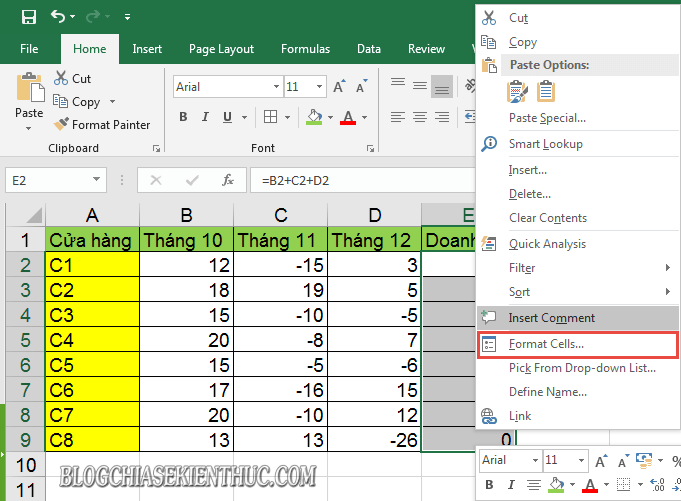
Task: Expand the Paste dropdown arrow in the ribbon
Action: tap(29, 128)
